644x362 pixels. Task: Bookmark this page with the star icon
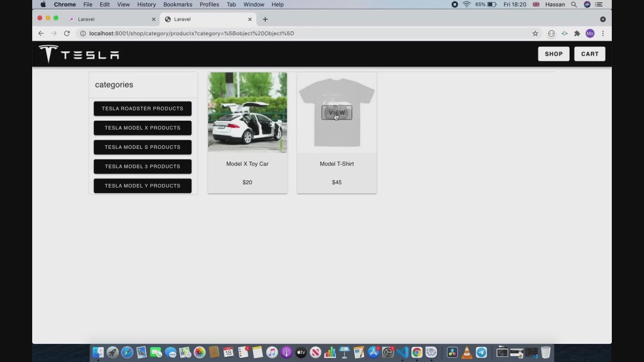(x=535, y=33)
